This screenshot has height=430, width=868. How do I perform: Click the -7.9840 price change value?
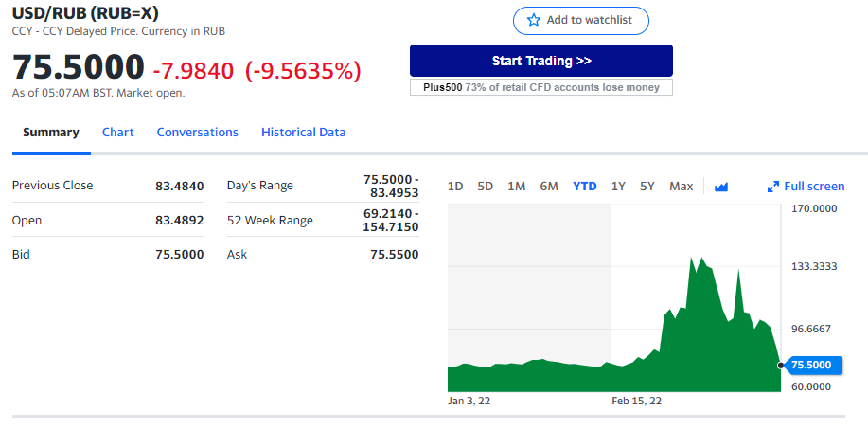pyautogui.click(x=193, y=71)
